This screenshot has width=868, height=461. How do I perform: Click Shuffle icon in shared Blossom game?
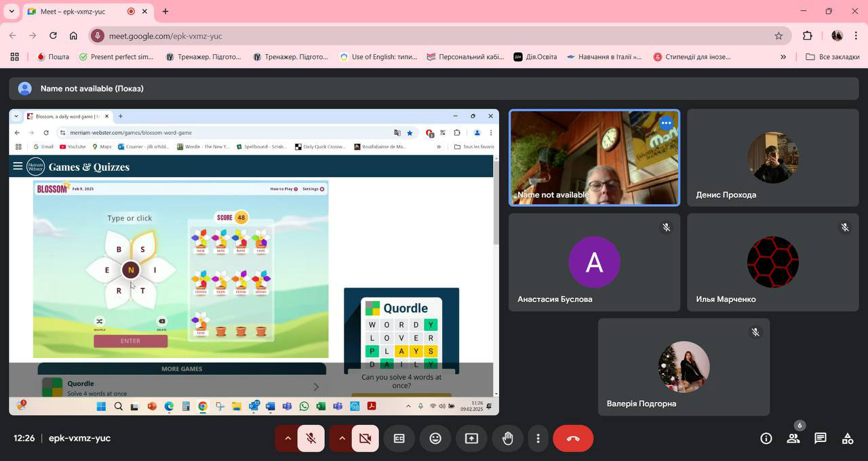click(x=100, y=321)
